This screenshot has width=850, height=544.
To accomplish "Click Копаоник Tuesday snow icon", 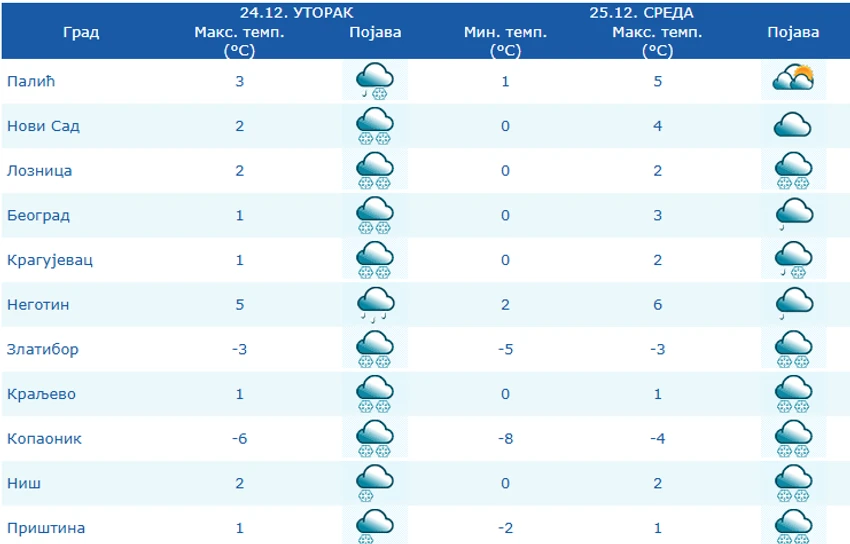I will point(375,438).
